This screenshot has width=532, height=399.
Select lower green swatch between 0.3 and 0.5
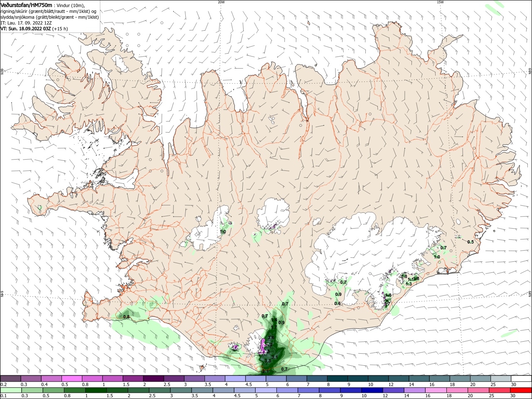32,390
